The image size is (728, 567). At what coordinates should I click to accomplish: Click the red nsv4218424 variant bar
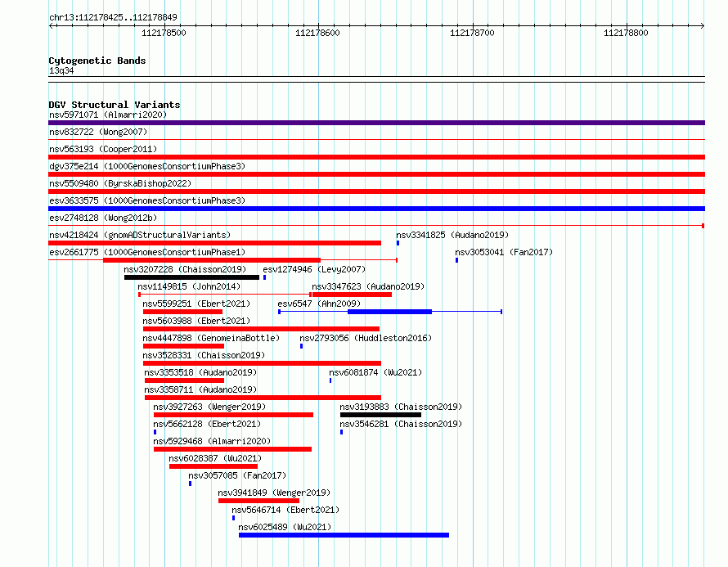pos(214,243)
